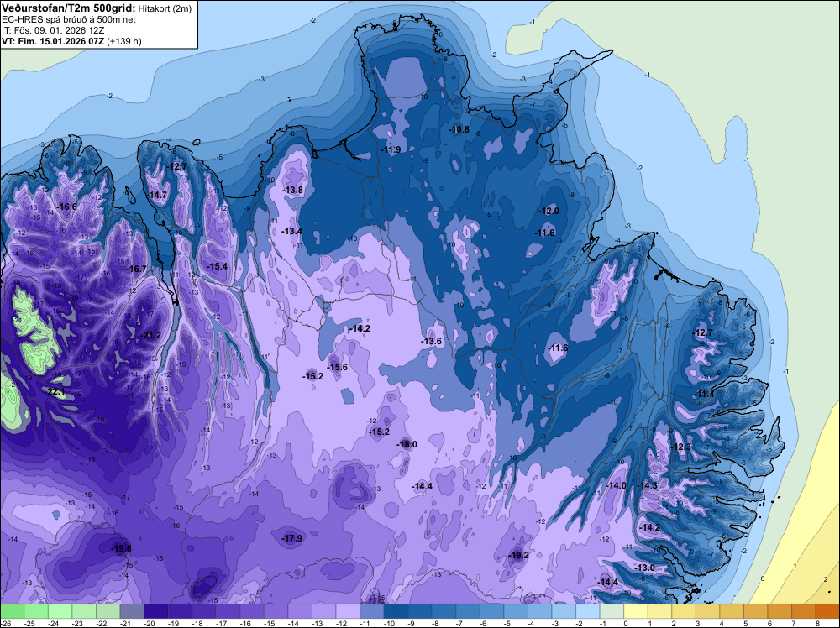Viewport: 840px width, 628px height.
Task: Pick the -13.8 temperature label
Action: coord(293,190)
